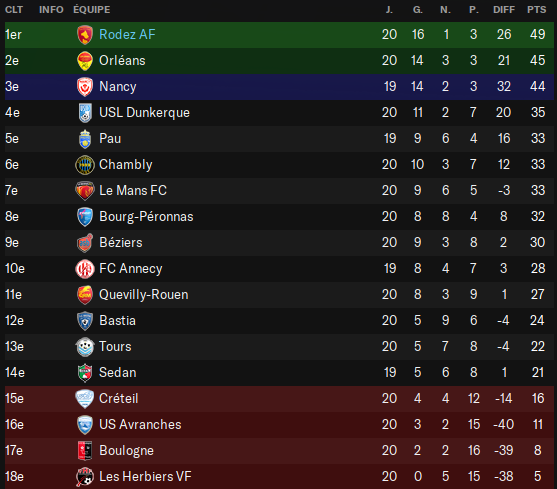Click the USL Dunkerque crest icon

tap(85, 113)
